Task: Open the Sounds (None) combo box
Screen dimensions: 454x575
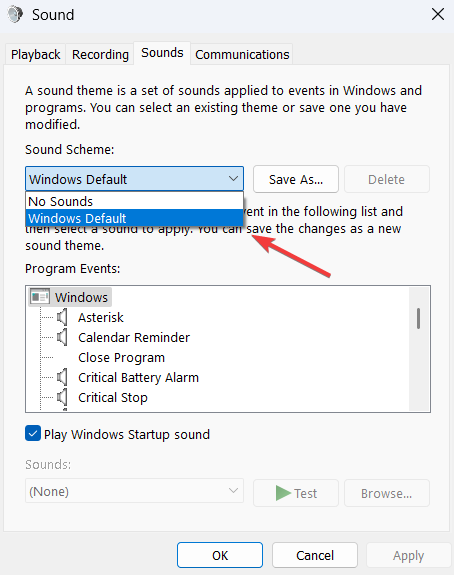Action: click(134, 491)
